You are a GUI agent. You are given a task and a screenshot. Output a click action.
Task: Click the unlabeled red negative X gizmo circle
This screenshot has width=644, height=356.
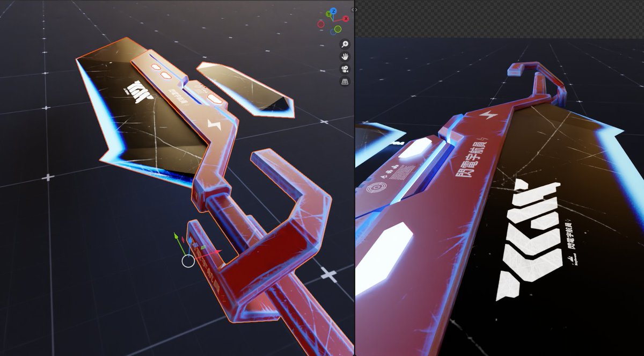[321, 24]
